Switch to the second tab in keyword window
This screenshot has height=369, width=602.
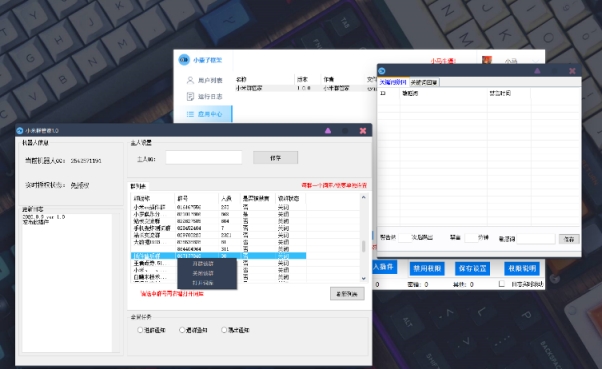coord(424,82)
